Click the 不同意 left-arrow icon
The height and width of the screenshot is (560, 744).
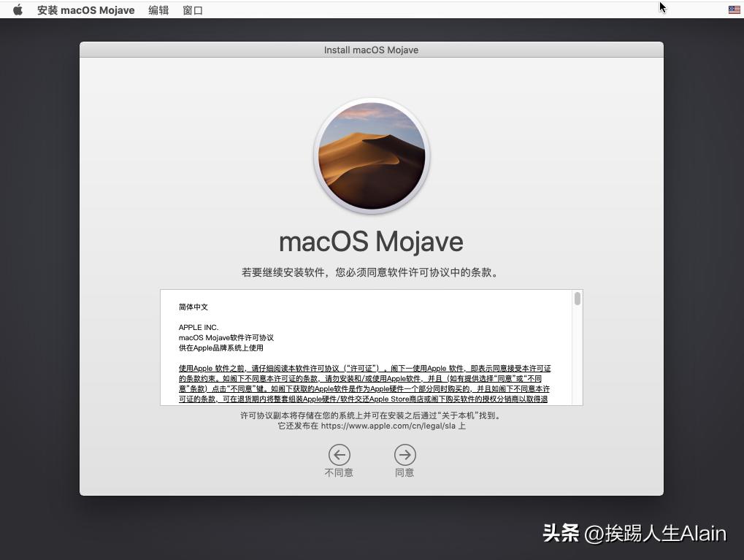(339, 454)
